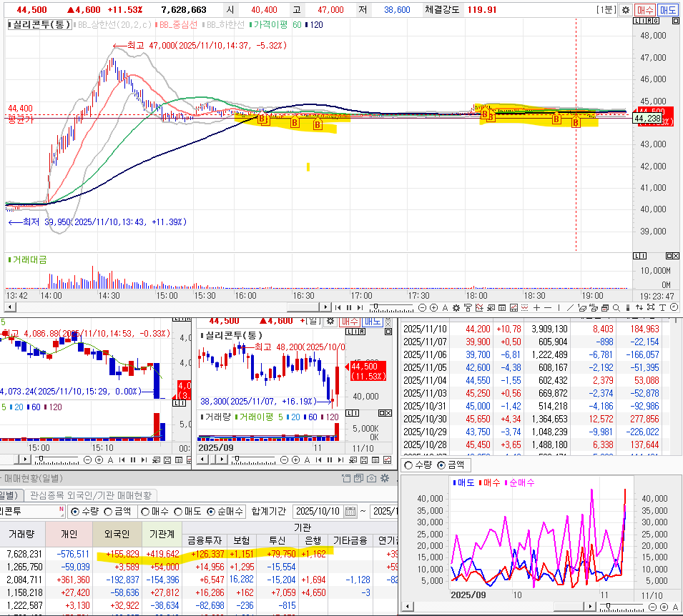
Task: Click the erase-all drawings tool
Action: click(x=594, y=308)
